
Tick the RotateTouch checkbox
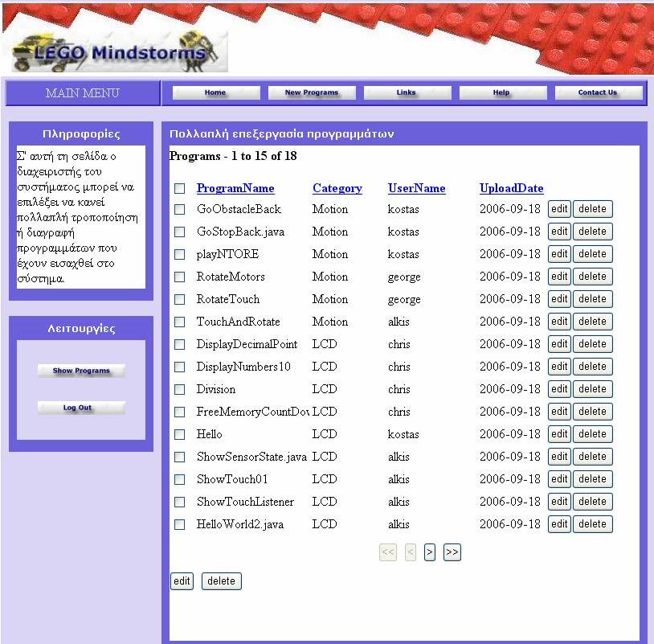179,299
